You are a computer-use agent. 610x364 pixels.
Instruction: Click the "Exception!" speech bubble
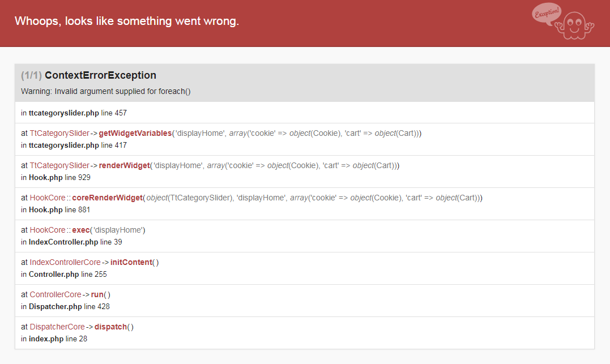[x=547, y=14]
